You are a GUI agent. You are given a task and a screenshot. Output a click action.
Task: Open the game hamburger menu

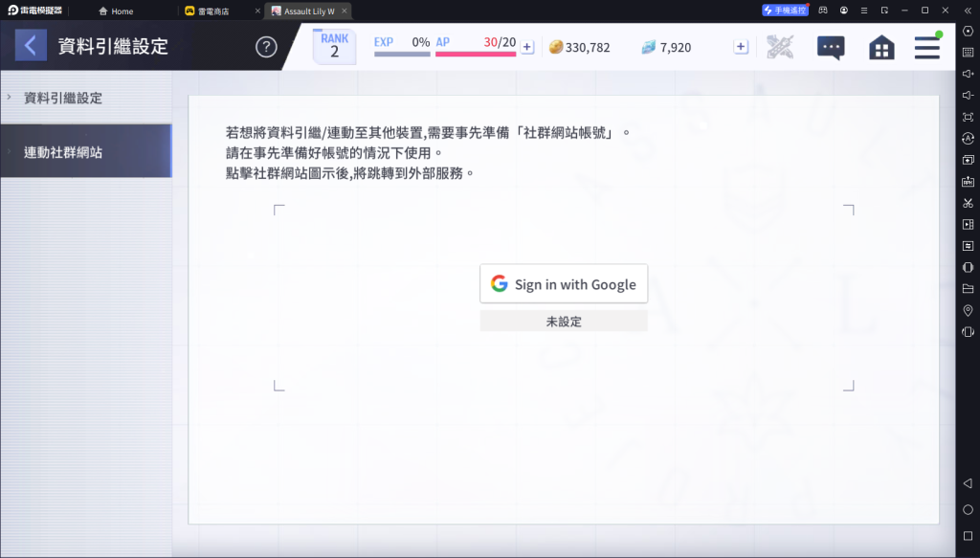point(926,48)
